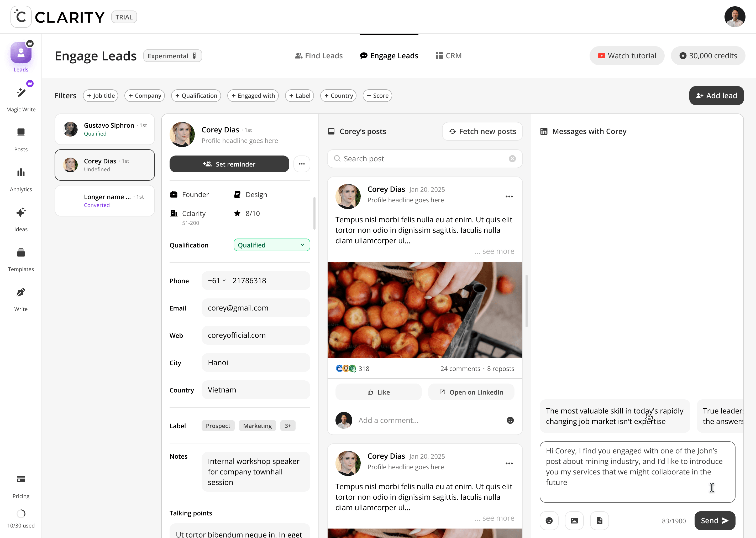This screenshot has height=538, width=756.
Task: Click the emoji icon below message box
Action: coord(549,520)
